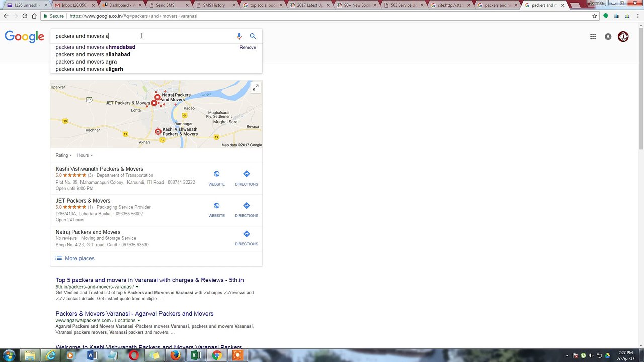Open 'Top 5 packers and movers in Varanasi' result
This screenshot has height=362, width=644.
(149, 280)
